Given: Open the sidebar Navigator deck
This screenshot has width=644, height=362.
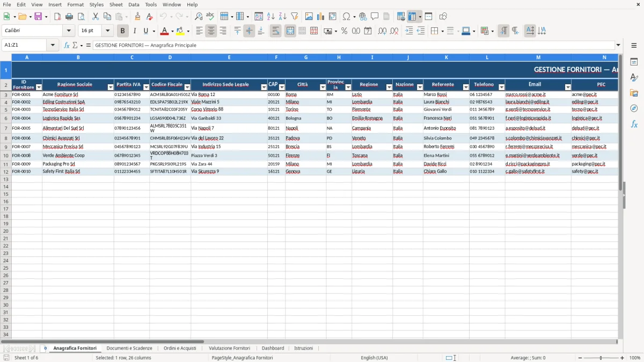Looking at the screenshot, I should point(634,109).
